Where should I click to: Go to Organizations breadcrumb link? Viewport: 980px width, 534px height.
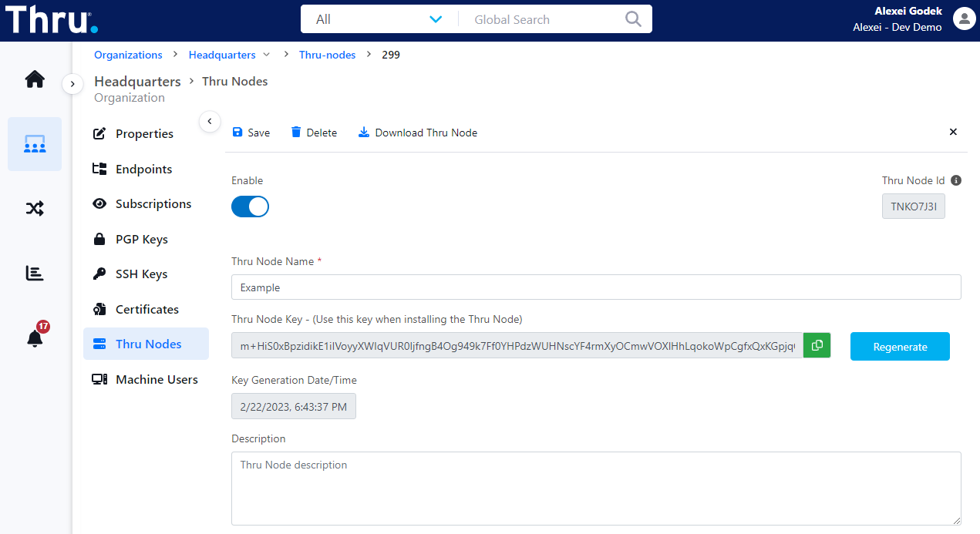(128, 55)
